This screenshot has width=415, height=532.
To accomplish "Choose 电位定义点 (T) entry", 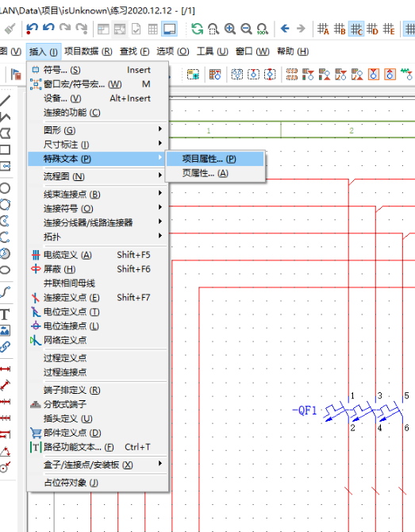I will pos(98,312).
